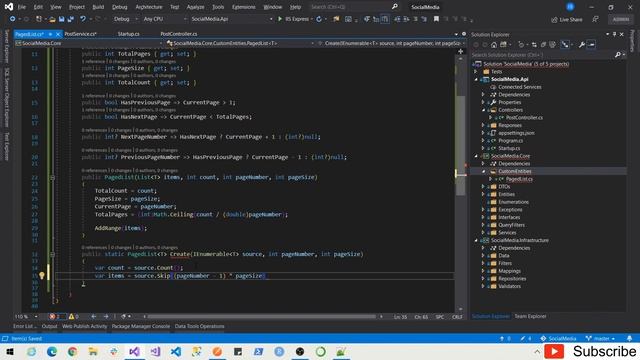The image size is (640, 360).
Task: Open the SocialMedia.Api startup project dropdown
Action: (x=231, y=19)
